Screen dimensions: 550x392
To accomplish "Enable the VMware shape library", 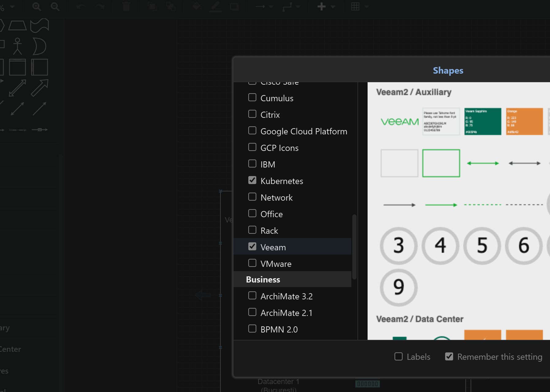I will point(252,263).
